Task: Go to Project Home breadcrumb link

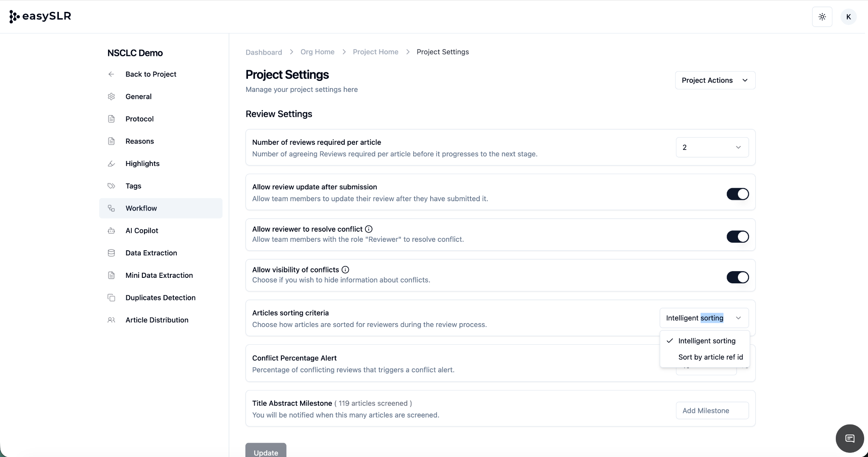Action: pos(376,52)
